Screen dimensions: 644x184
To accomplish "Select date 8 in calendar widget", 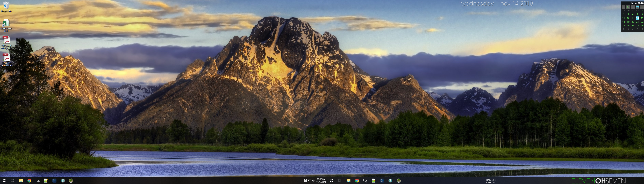I will point(642,14).
